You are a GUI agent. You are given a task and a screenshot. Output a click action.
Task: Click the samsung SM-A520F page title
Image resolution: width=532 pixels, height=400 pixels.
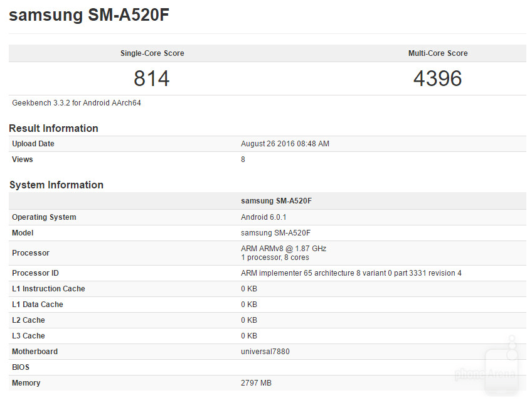[x=88, y=14]
